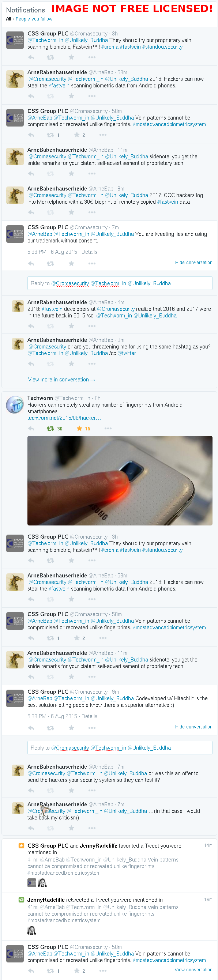Expand thread via 'View more in conversation'

click(x=61, y=380)
